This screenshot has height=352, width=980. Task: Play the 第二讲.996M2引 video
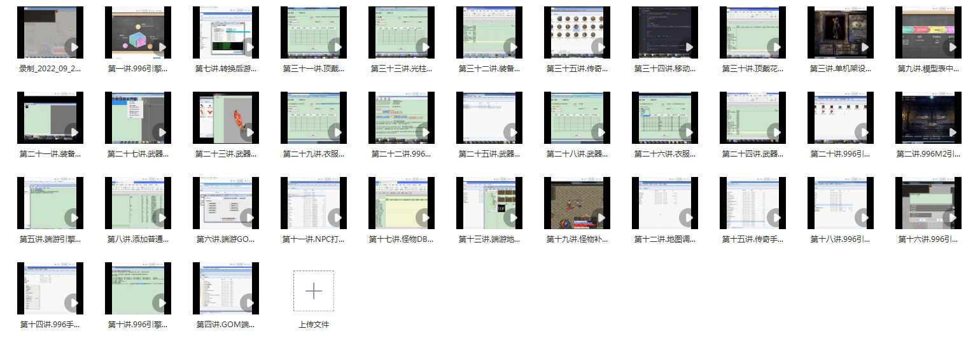(x=950, y=132)
